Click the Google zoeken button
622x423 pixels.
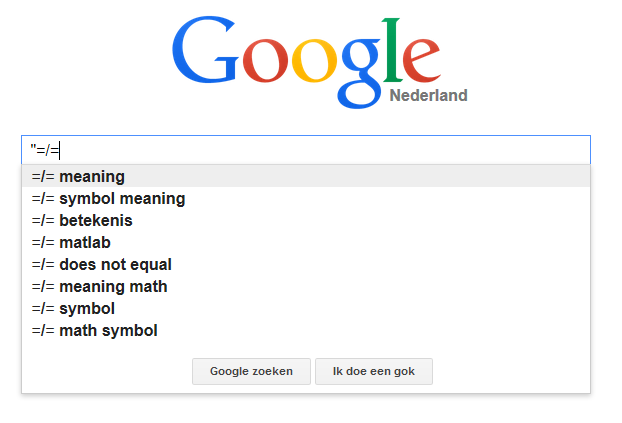click(251, 371)
